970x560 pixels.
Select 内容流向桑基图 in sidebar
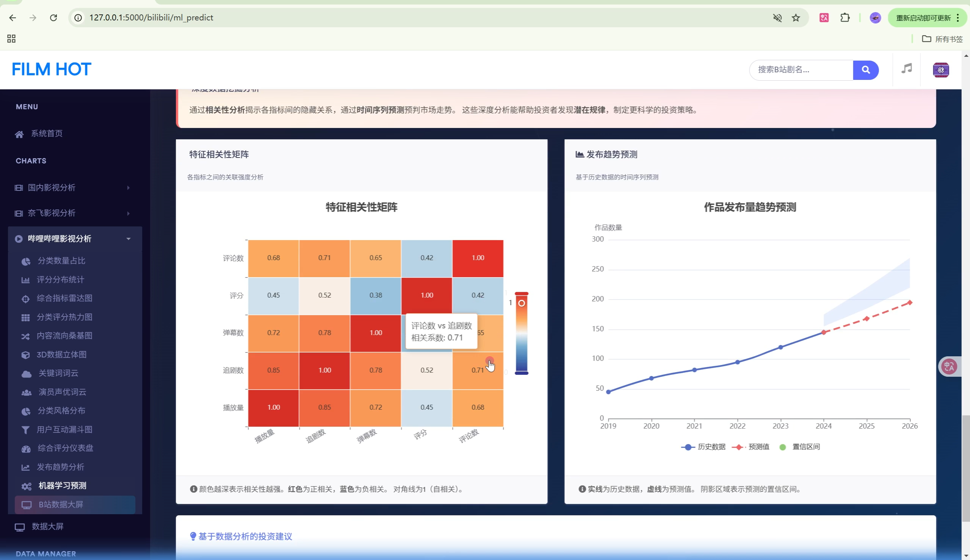(64, 335)
